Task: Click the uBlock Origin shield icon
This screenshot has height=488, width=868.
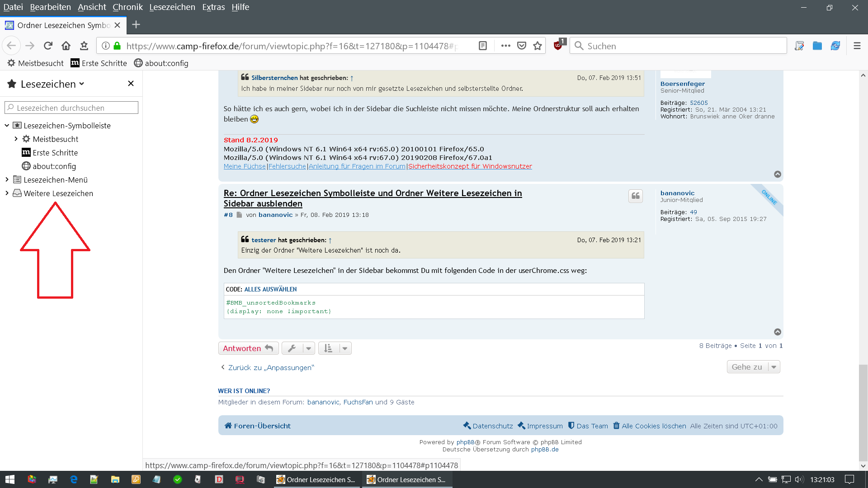Action: pos(558,46)
